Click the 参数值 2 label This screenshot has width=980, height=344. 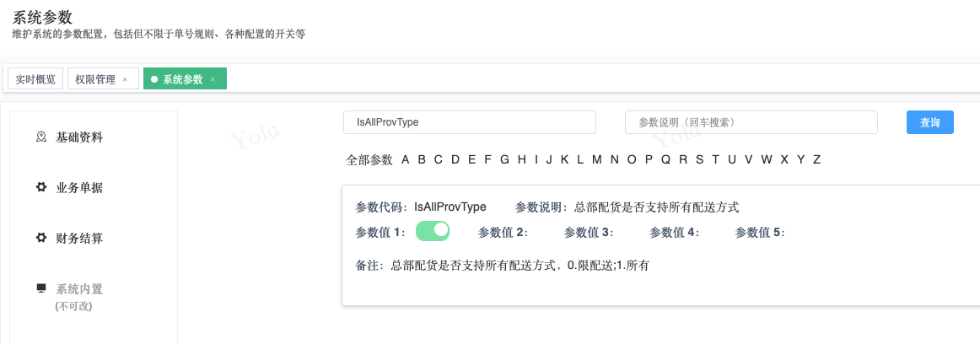503,232
